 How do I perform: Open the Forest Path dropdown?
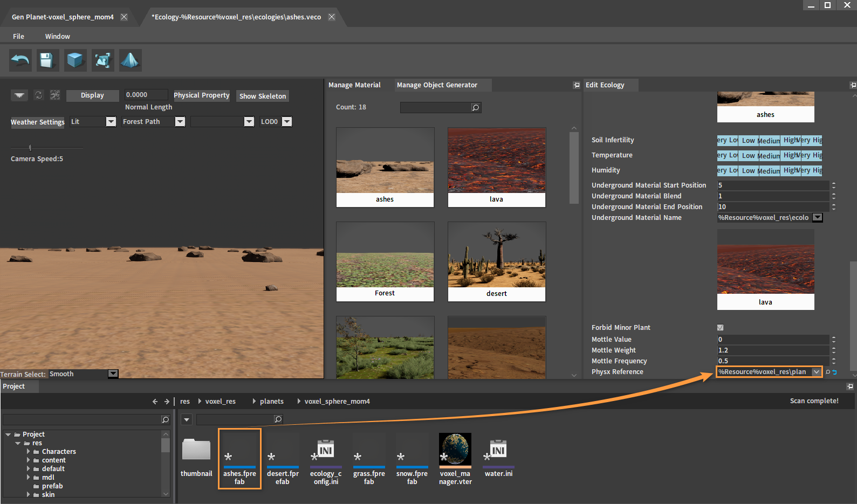coord(180,122)
